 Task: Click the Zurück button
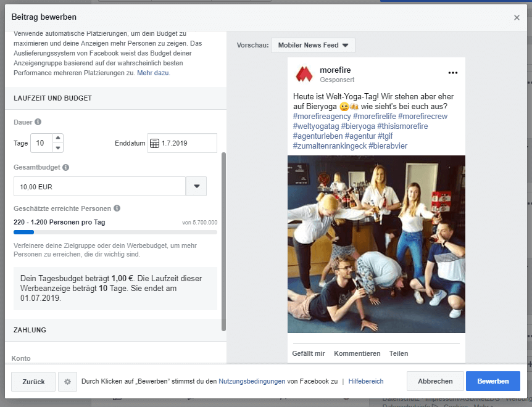pyautogui.click(x=33, y=382)
